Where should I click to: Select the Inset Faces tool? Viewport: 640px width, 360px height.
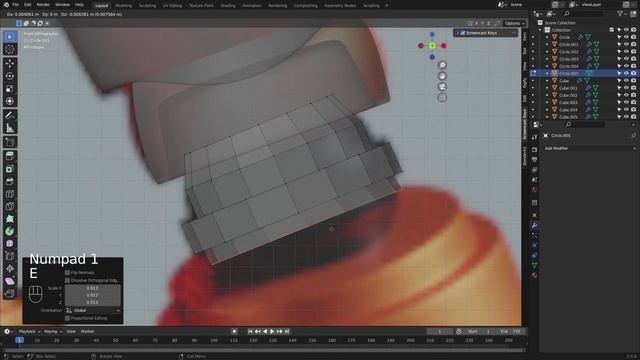coord(10,169)
